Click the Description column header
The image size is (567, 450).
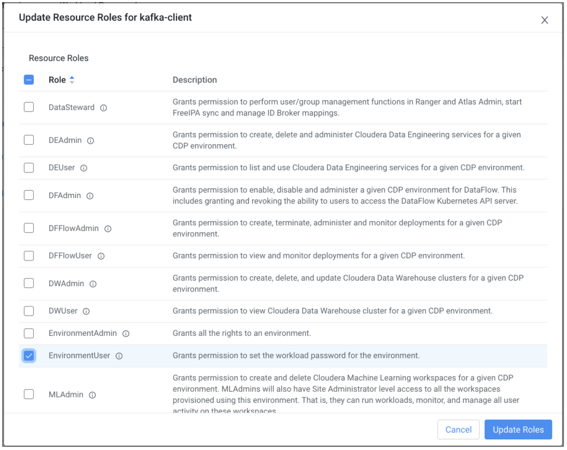[x=195, y=80]
